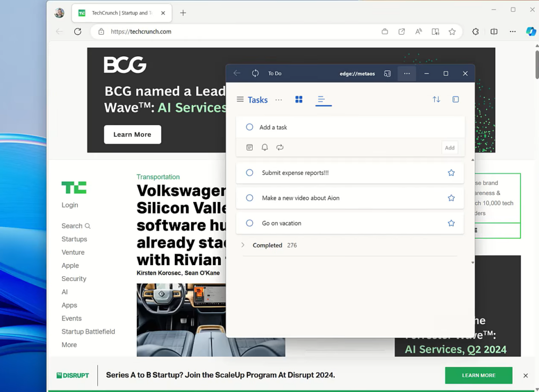Star Go on vacation as important
The height and width of the screenshot is (392, 539).
[451, 223]
